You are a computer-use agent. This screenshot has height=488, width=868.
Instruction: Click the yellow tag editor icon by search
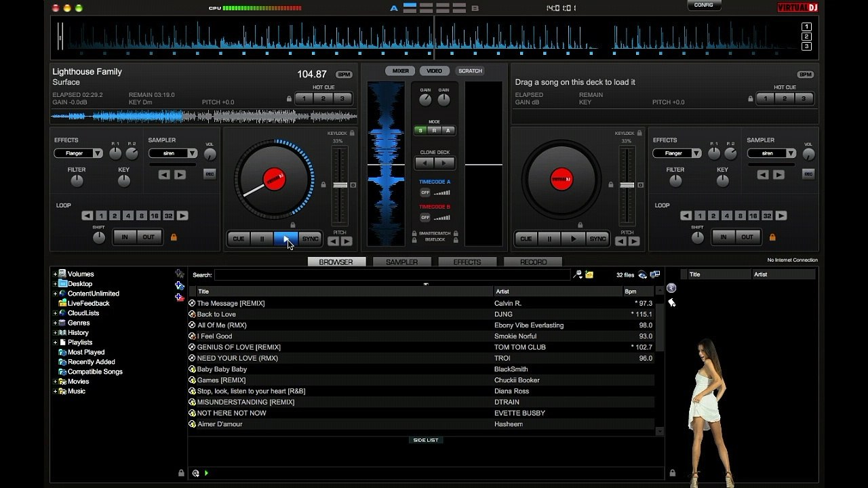point(589,274)
